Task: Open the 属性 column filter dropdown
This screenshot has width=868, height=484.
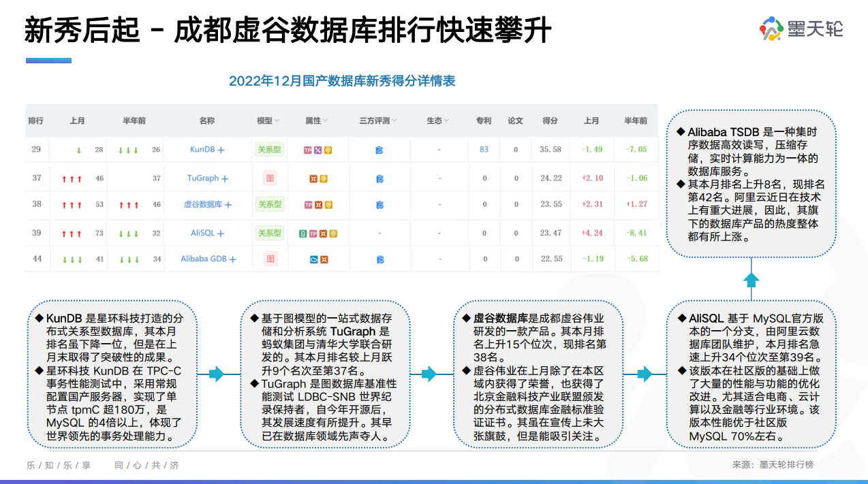Action: pos(325,121)
